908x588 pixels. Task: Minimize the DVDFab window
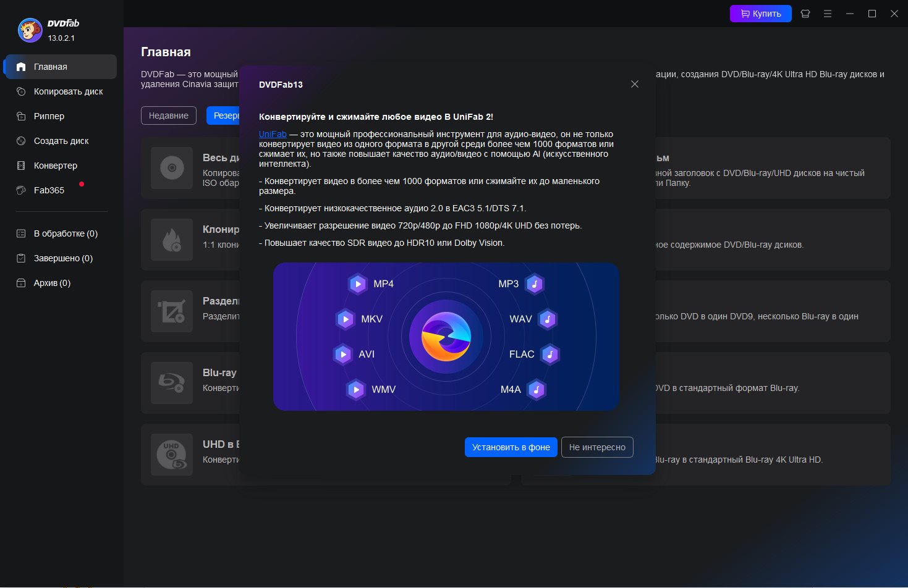pyautogui.click(x=850, y=14)
